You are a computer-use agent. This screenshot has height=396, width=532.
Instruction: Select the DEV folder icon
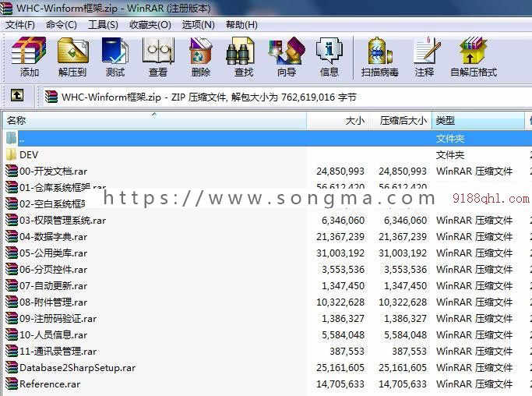[x=11, y=154]
